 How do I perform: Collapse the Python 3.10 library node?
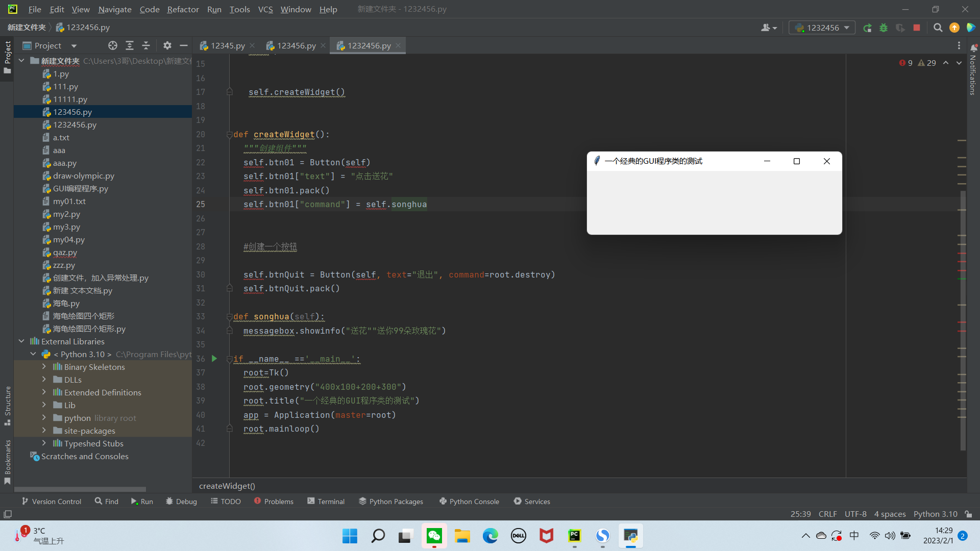(33, 354)
